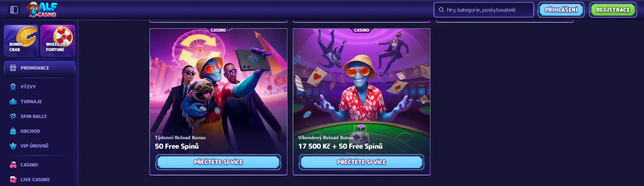Open the Alf Casino logo homepage
Image resolution: width=644 pixels, height=186 pixels.
[42, 10]
